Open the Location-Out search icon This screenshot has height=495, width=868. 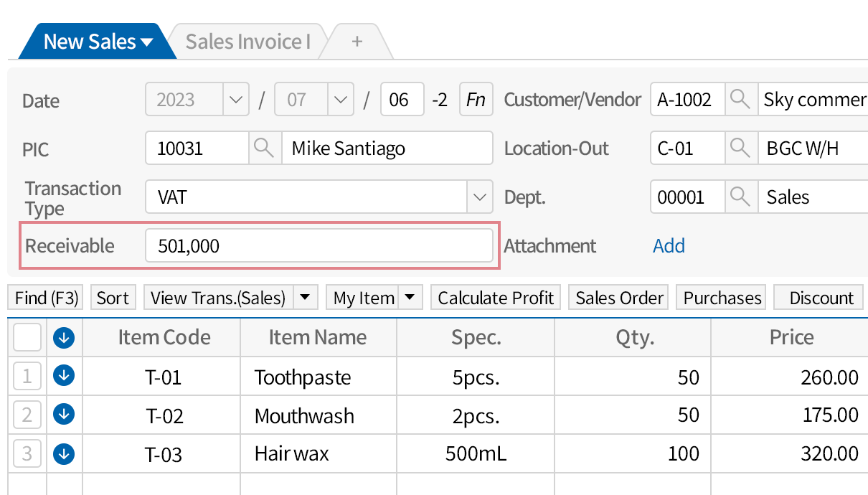pos(740,148)
